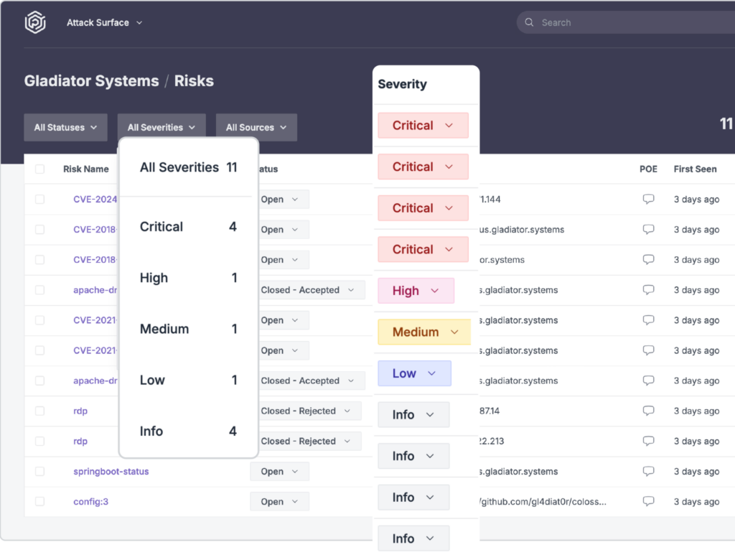Click the hexagon logo in the header

coord(35,22)
